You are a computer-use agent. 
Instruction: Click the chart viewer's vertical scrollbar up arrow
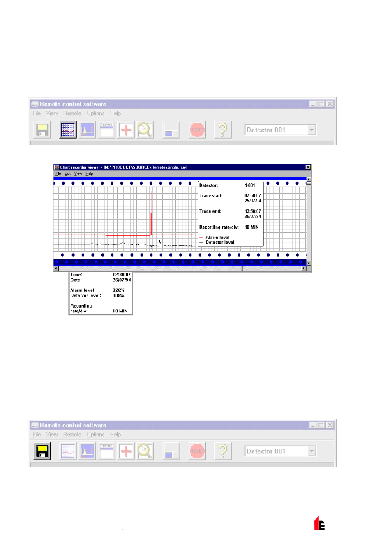coord(309,179)
